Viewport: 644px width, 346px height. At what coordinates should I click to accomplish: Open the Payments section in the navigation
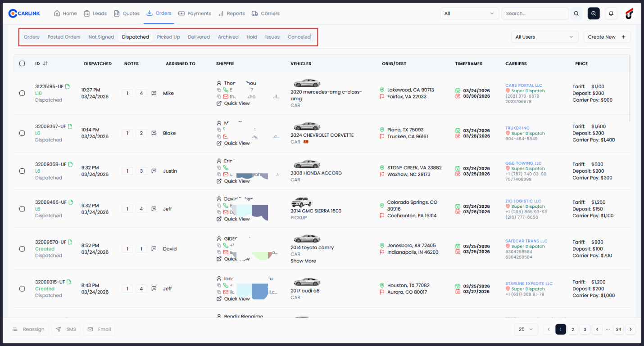195,13
